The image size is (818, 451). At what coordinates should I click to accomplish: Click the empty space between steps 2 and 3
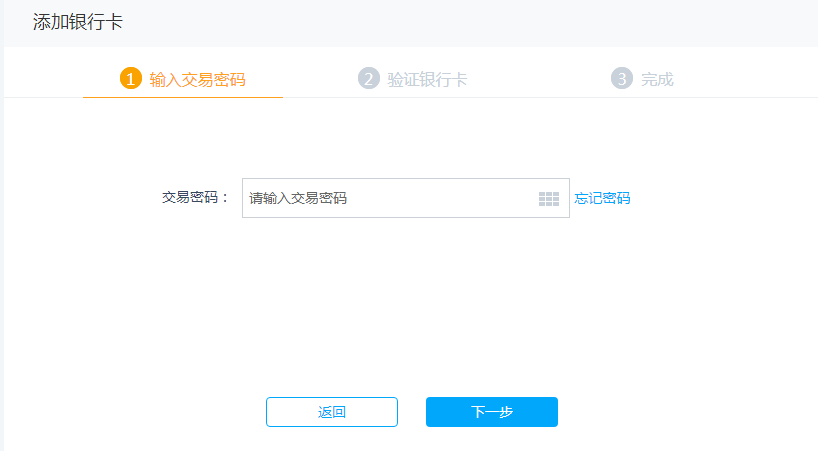pyautogui.click(x=539, y=79)
